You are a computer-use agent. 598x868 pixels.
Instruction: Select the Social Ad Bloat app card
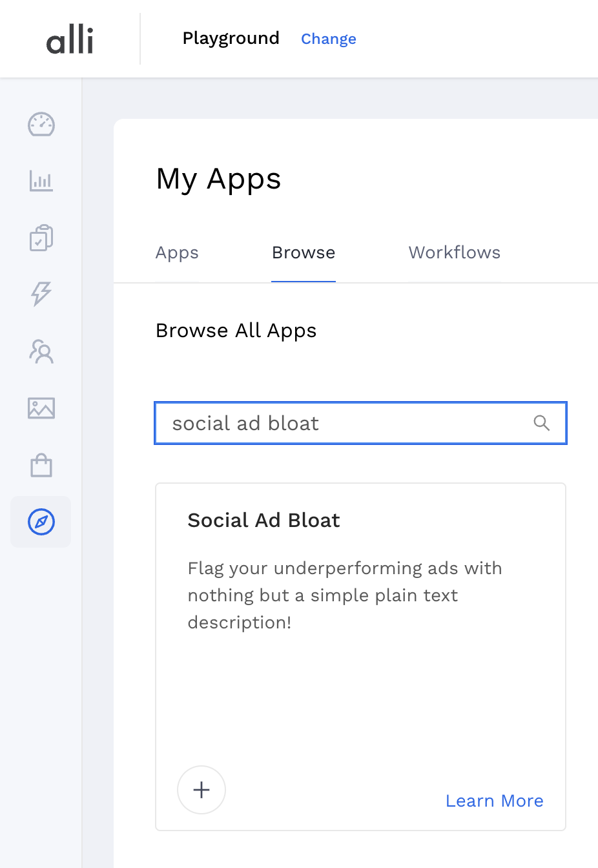point(360,656)
